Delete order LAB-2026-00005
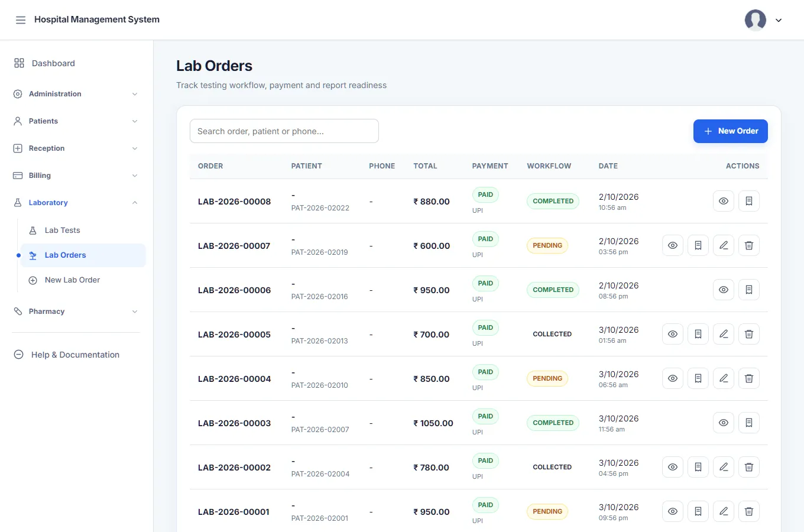Screen dimensions: 804x532 tap(749, 334)
